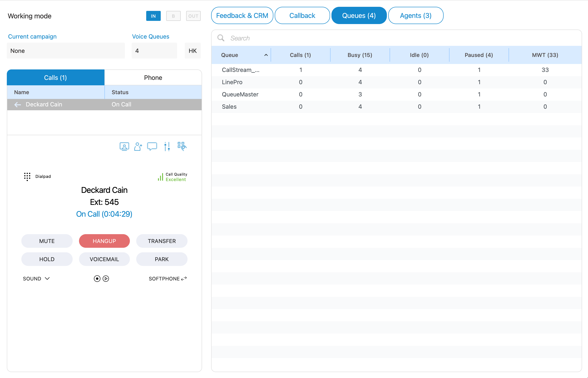This screenshot has height=378, width=588.
Task: Hang up the call
Action: (x=104, y=241)
